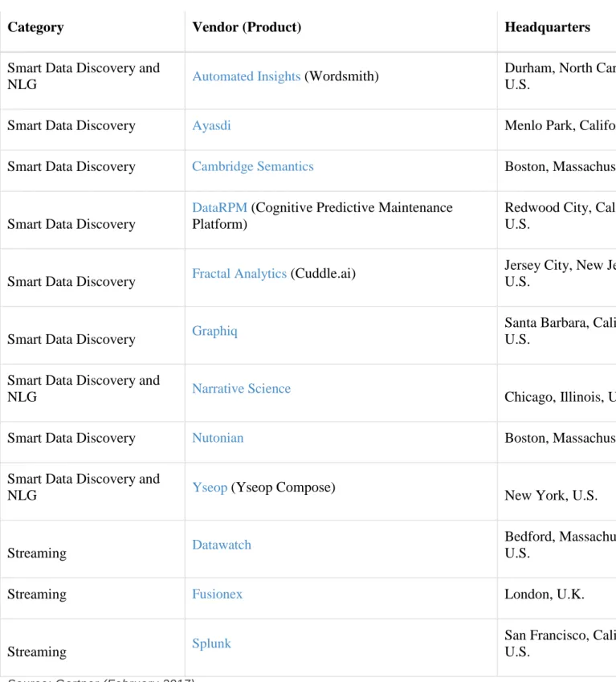Click the Streaming category cell beside Fusionex
Screen dimensions: 616x682
37,594
